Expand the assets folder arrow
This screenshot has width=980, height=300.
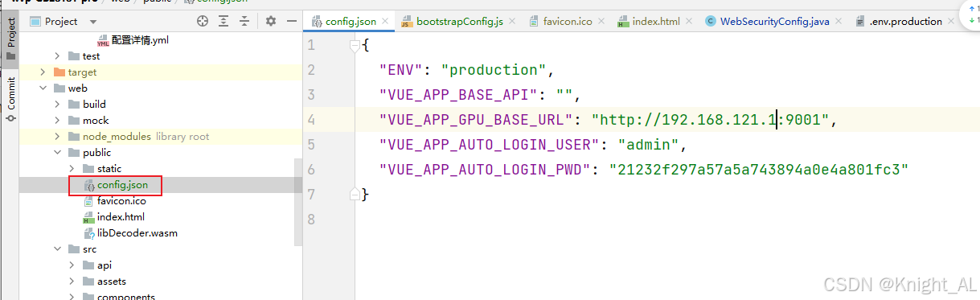point(72,281)
